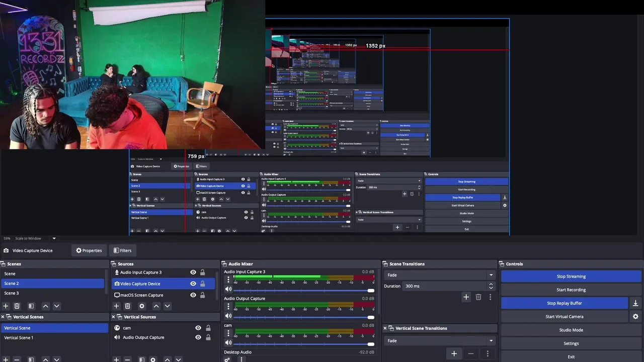Add a scene transition with the plus icon
This screenshot has height=362, width=644.
pos(466,297)
